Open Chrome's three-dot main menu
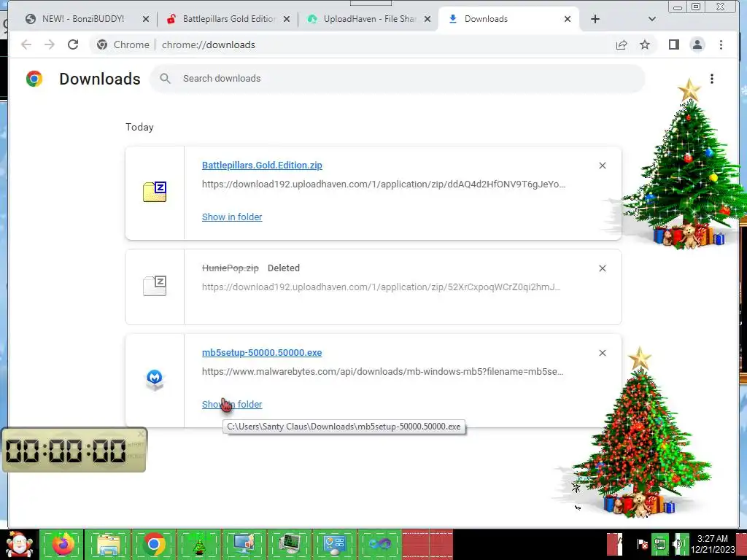 pyautogui.click(x=721, y=44)
